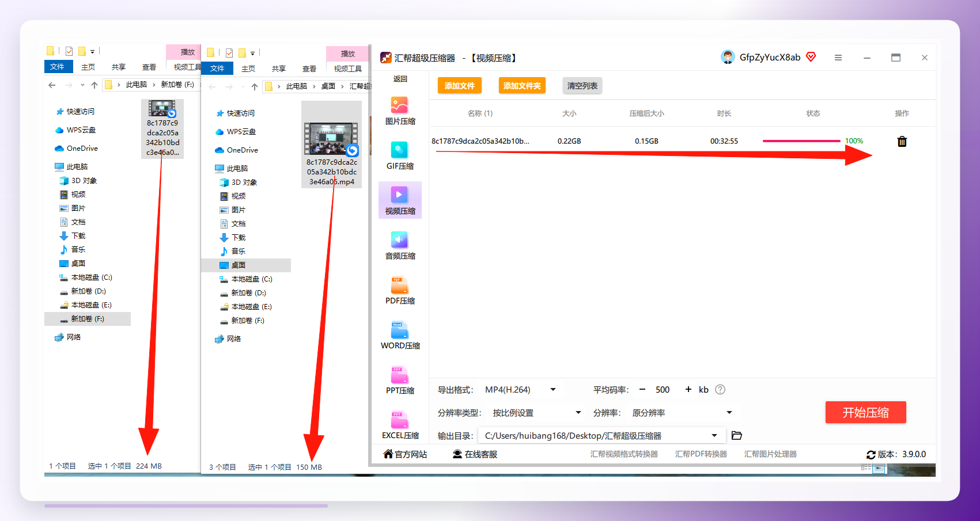Open 文件 tab in middle Explorer window

(218, 69)
